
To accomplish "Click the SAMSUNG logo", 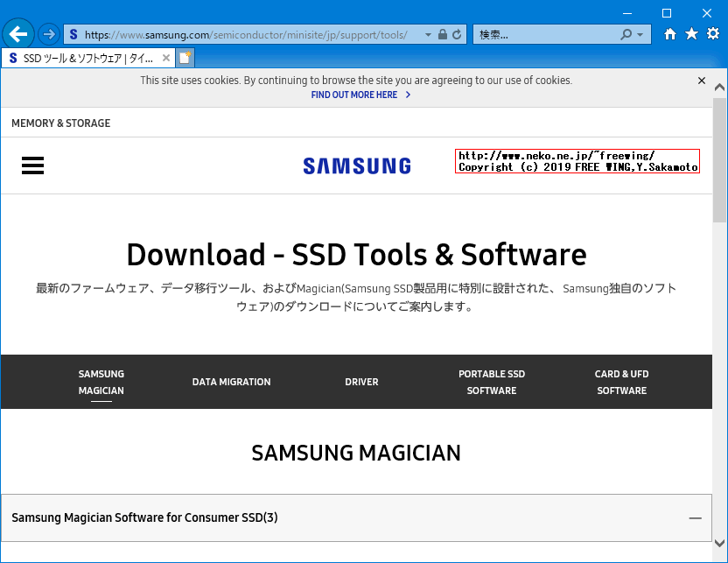I will pos(356,165).
